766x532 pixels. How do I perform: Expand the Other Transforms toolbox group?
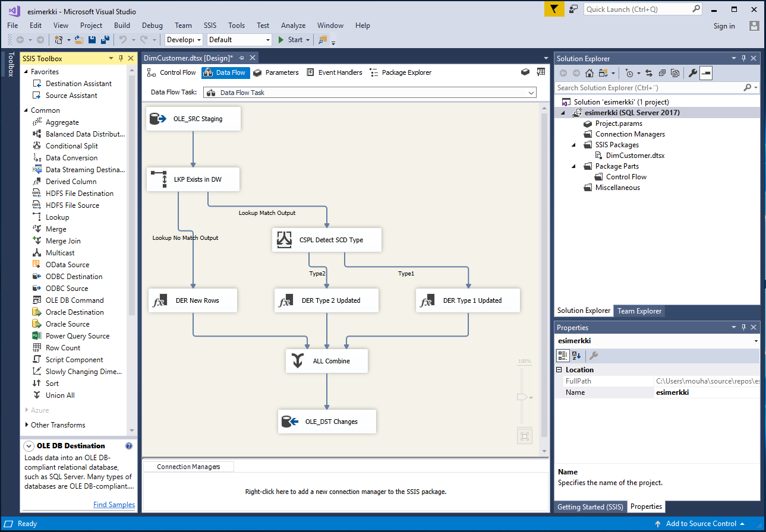click(26, 425)
